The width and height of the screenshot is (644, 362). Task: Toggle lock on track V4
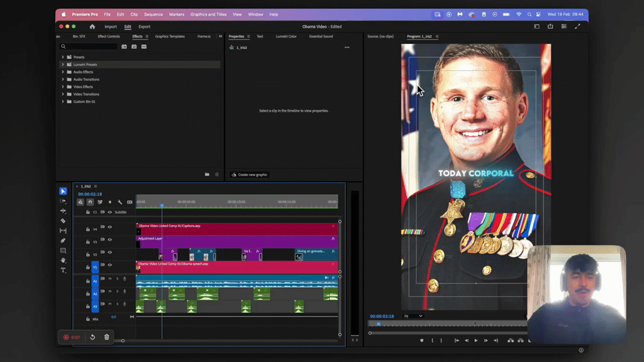(88, 229)
